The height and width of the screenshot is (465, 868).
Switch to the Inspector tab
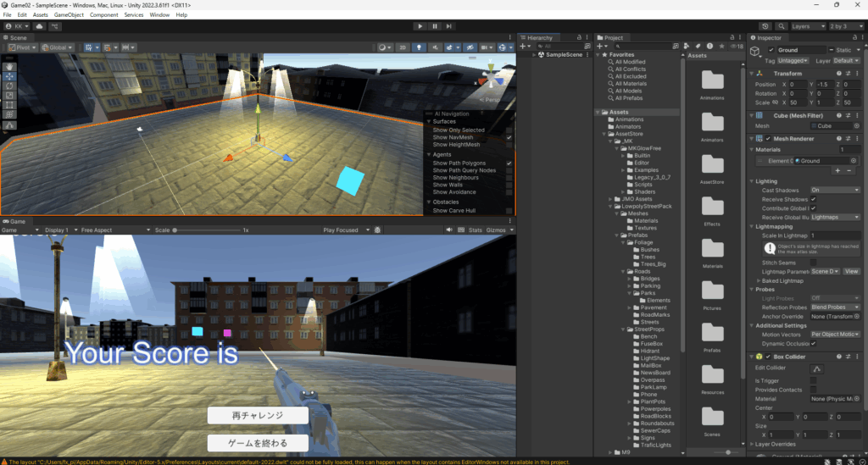(770, 38)
